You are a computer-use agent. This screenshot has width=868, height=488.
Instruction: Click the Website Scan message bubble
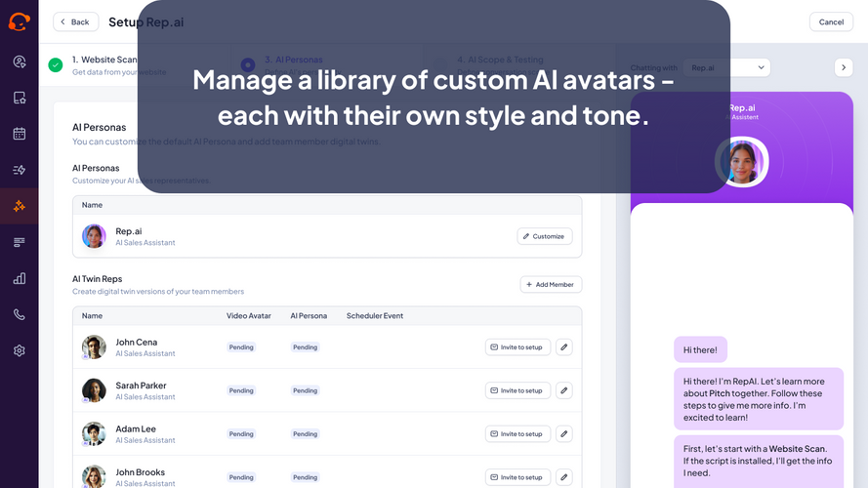click(759, 462)
